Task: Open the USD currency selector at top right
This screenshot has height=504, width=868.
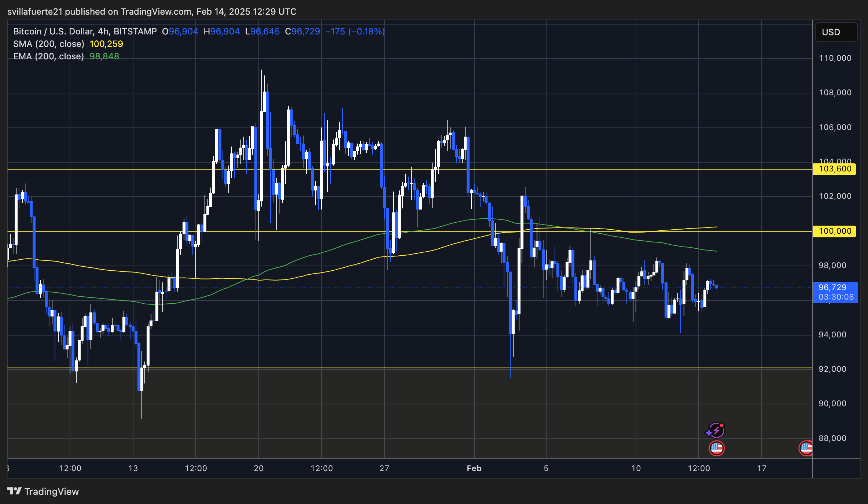Action: [x=836, y=32]
